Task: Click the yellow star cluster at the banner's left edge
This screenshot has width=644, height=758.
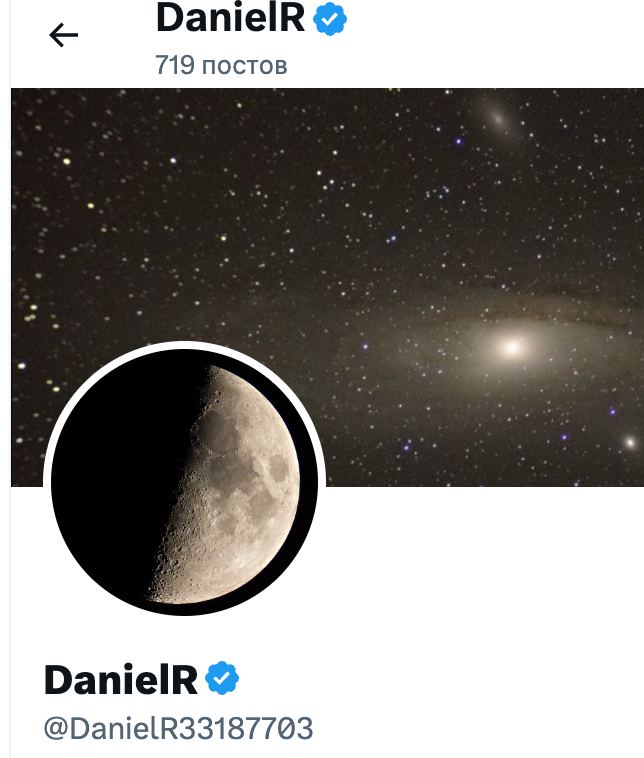Action: (31, 312)
